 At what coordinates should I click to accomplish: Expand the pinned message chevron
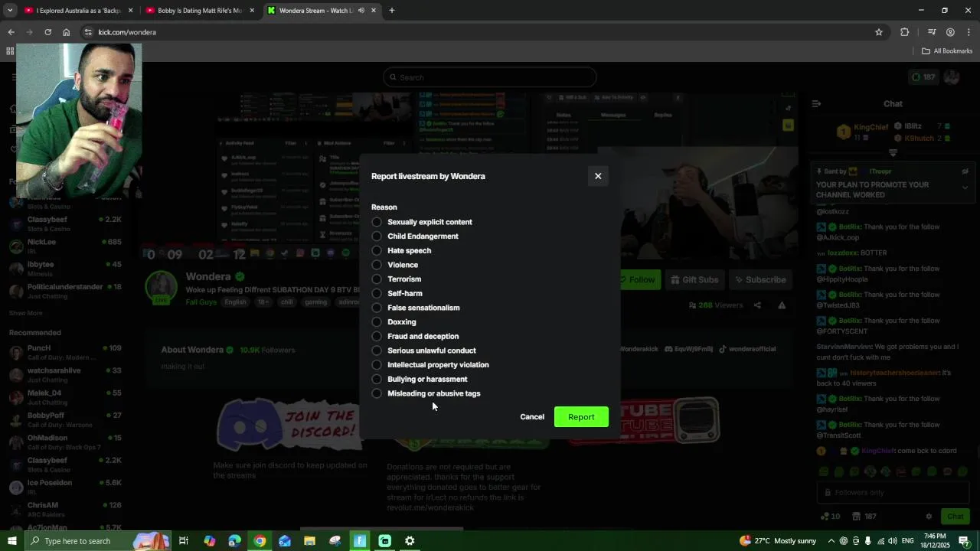(x=965, y=187)
